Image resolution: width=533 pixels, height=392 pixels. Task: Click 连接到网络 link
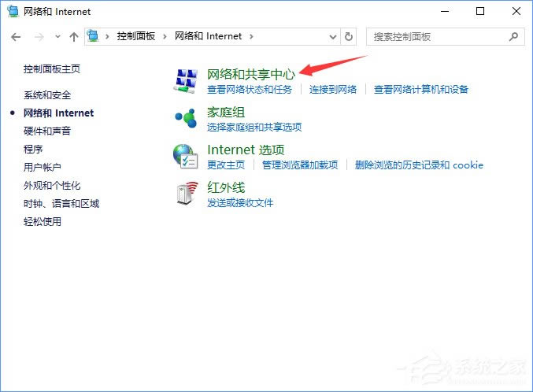pos(333,90)
